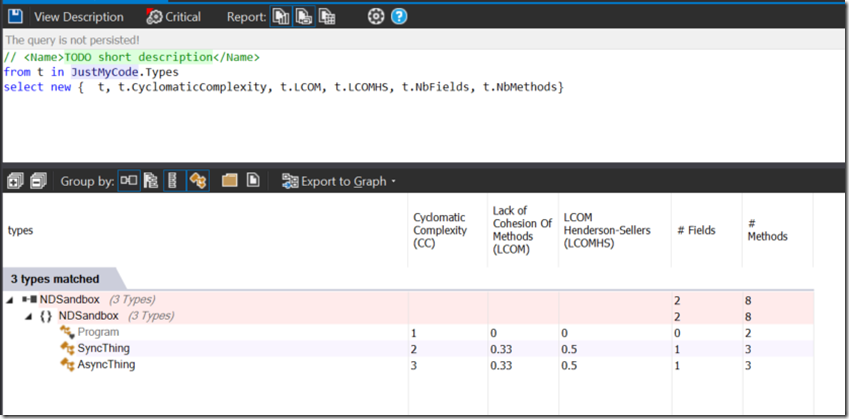Click the save query floppy disk icon
Screen dimensions: 849x419
click(x=15, y=16)
